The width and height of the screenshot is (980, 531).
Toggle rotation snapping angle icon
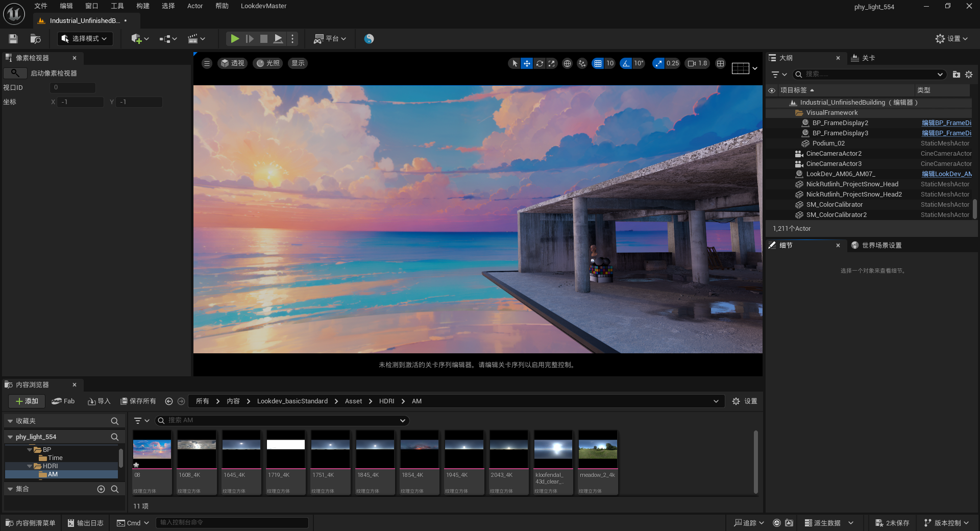(x=626, y=63)
